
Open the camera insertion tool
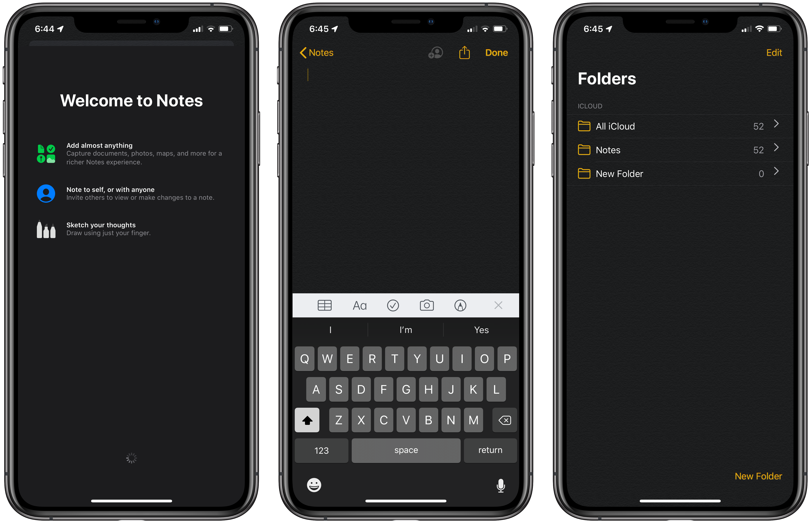coord(426,305)
